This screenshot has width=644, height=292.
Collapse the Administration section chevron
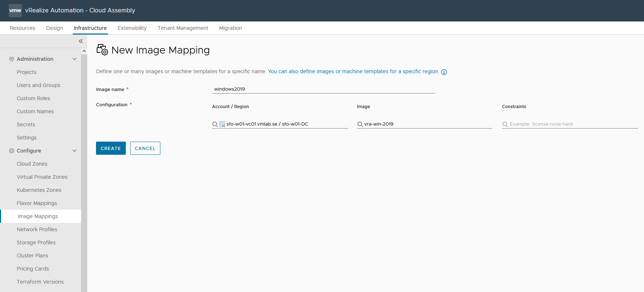pyautogui.click(x=75, y=59)
